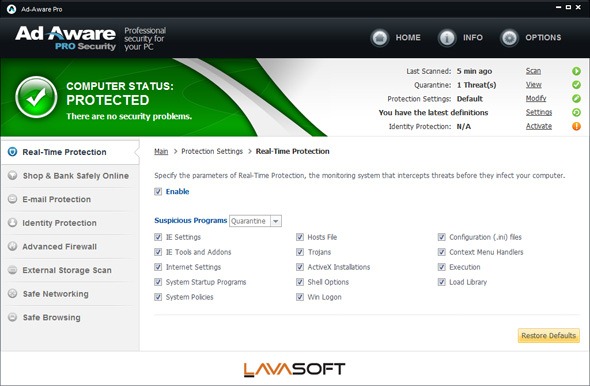Click the "5 min ago" last scanned value
The image size is (590, 386).
(x=474, y=71)
